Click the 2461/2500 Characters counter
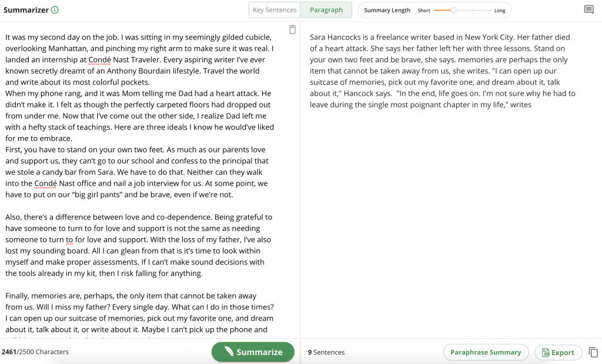 [35, 352]
